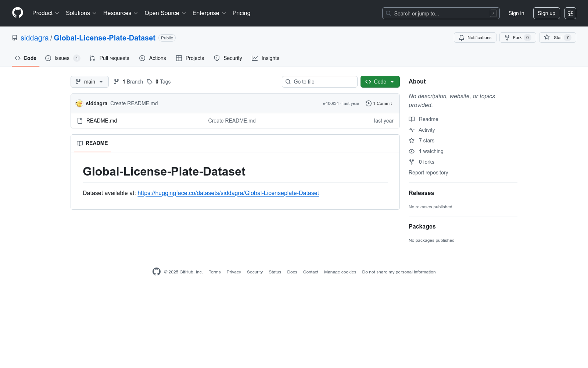
Task: Open the Packages heading link
Action: coord(422,226)
